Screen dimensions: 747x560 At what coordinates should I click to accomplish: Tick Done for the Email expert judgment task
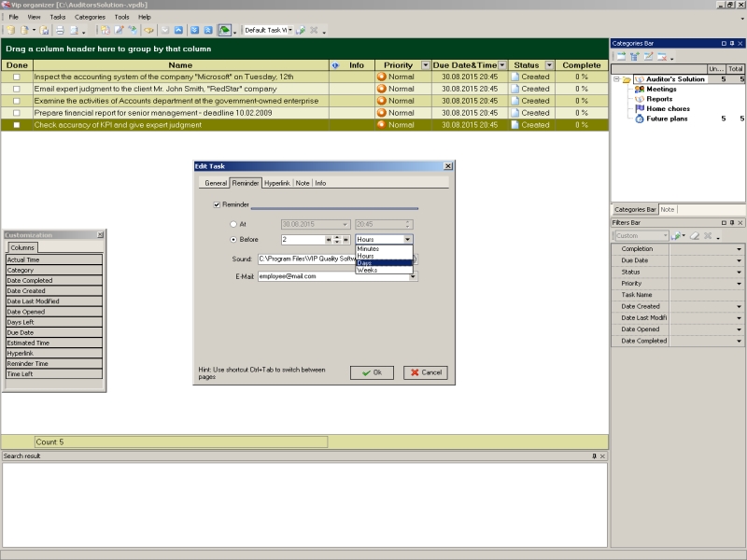(x=16, y=89)
